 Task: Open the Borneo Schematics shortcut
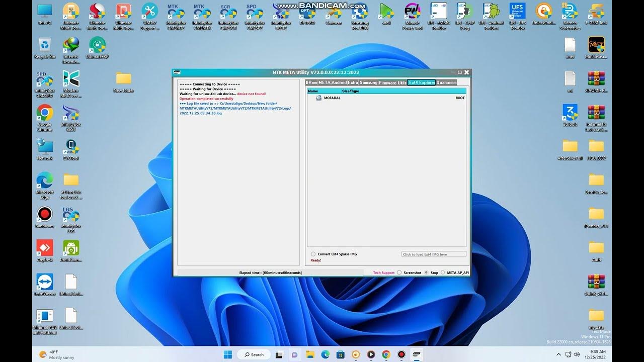(570, 17)
